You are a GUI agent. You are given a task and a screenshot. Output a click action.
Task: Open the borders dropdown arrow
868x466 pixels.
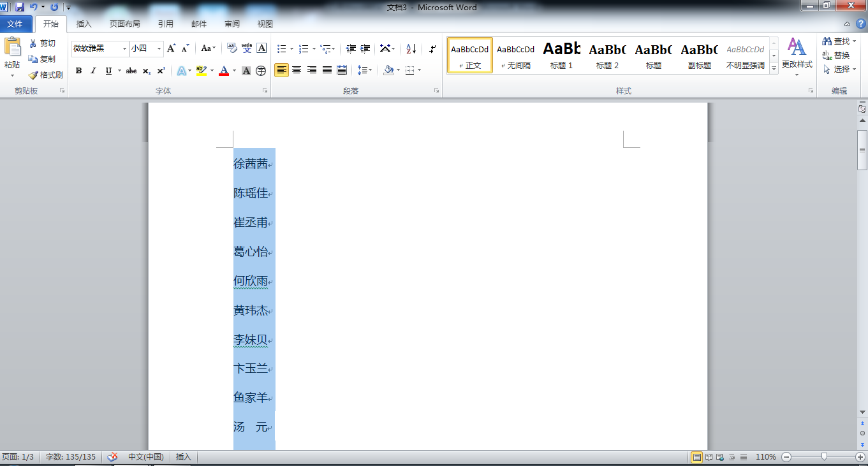tap(418, 70)
